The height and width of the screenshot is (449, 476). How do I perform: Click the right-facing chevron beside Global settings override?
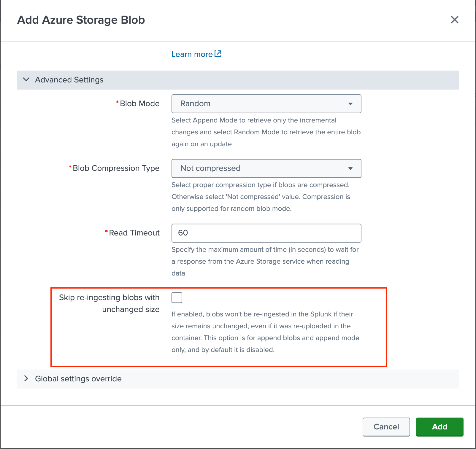[26, 378]
